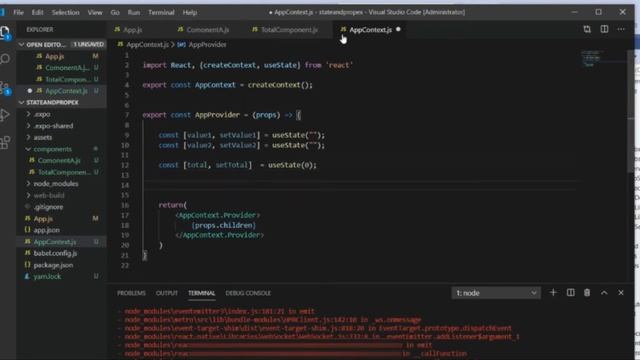Open the Extensions view
Viewport: 640px width, 360px height.
5,142
